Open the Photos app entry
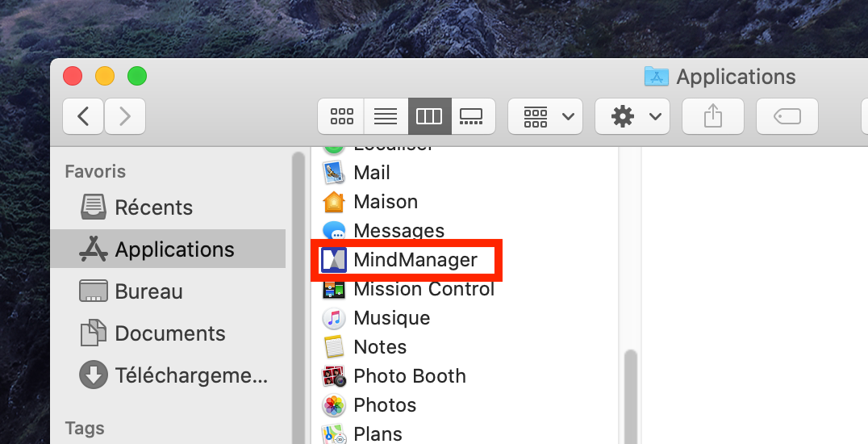The image size is (868, 444). 385,405
